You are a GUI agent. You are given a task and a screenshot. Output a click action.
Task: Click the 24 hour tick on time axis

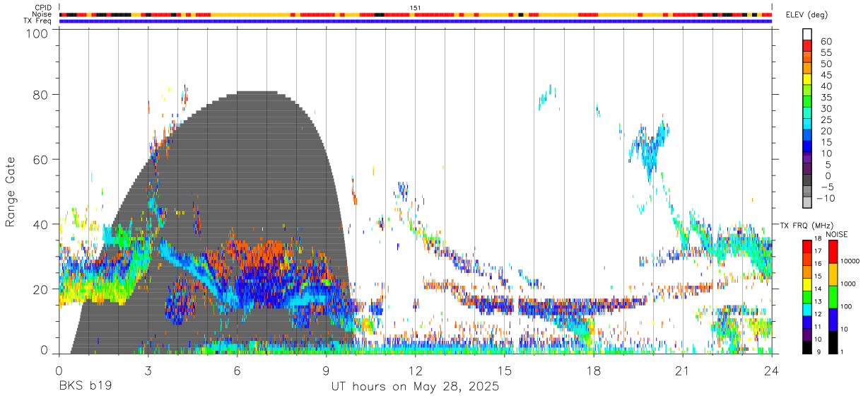click(772, 371)
